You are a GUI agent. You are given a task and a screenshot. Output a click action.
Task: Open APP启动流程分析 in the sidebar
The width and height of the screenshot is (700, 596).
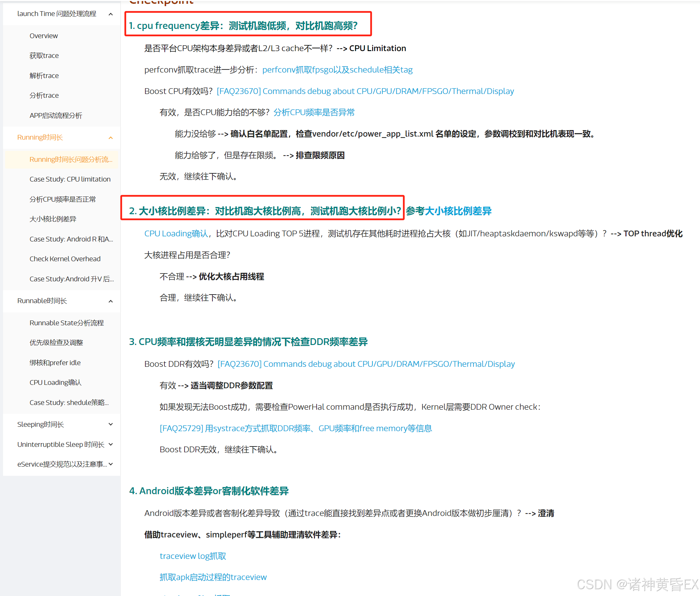(x=56, y=115)
